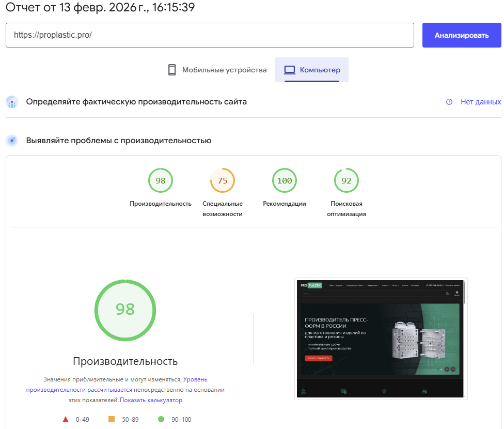Screen dimensions: 504x429
Task: Click the "Войти" person icon in the preview
Action: click(x=456, y=294)
